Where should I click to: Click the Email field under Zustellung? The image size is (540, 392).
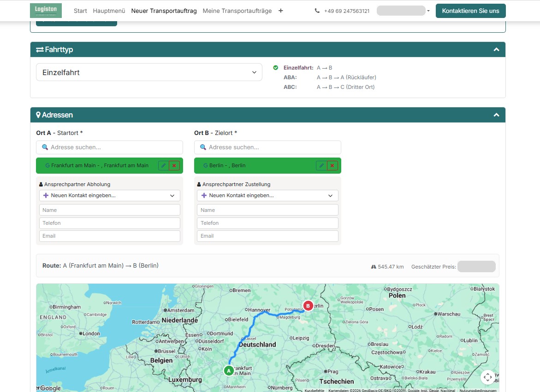pos(267,236)
